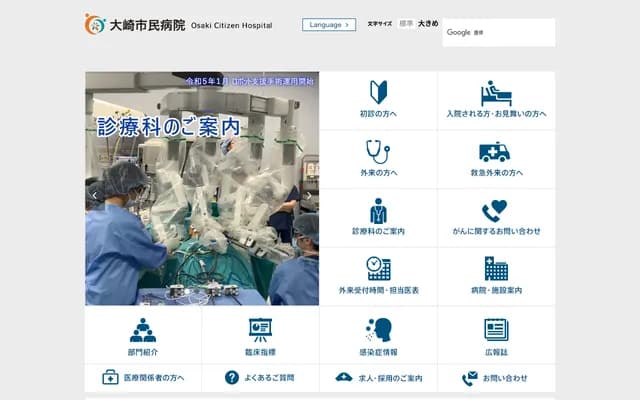Screen dimensions: 640x400
Task: Click the 大崎市民病院 site title text
Action: click(147, 25)
